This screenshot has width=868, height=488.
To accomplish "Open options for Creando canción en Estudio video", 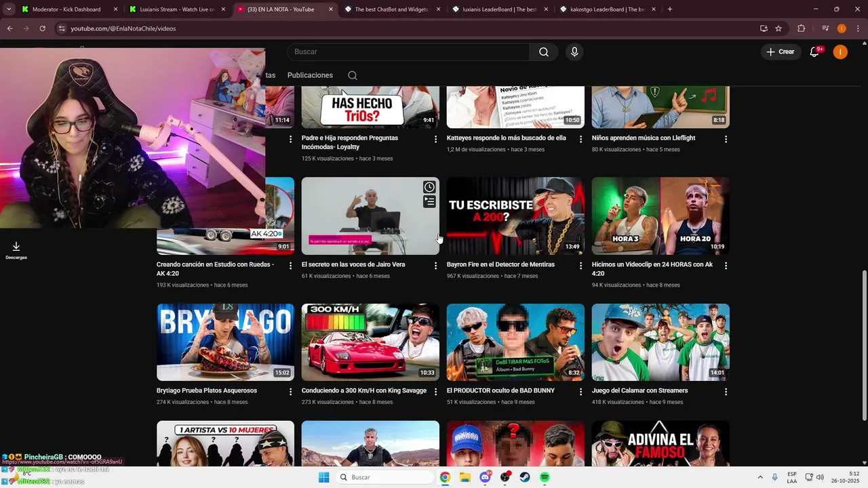I will pos(290,266).
